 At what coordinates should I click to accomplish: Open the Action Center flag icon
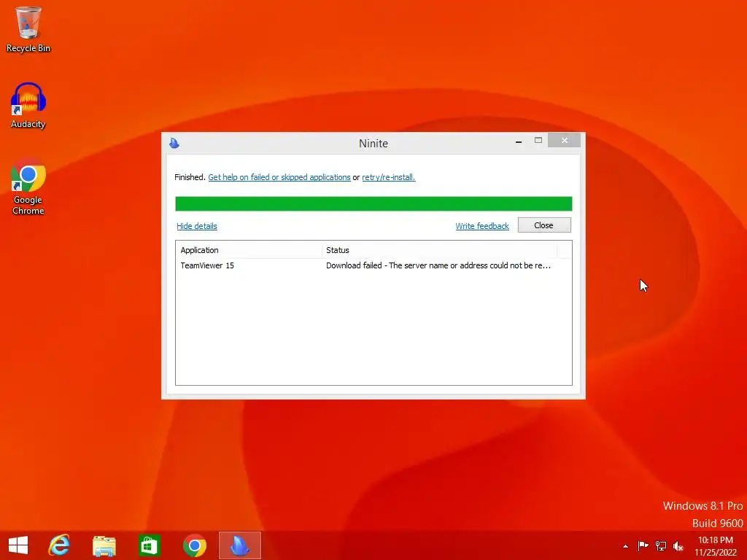point(643,545)
